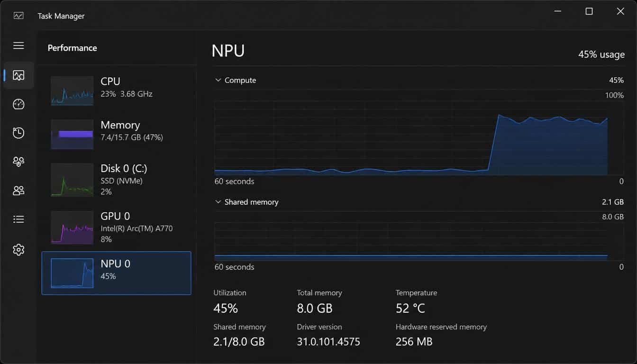This screenshot has width=637, height=364.
Task: Click Shared memory 2.1/8.0 GB value
Action: pos(239,342)
